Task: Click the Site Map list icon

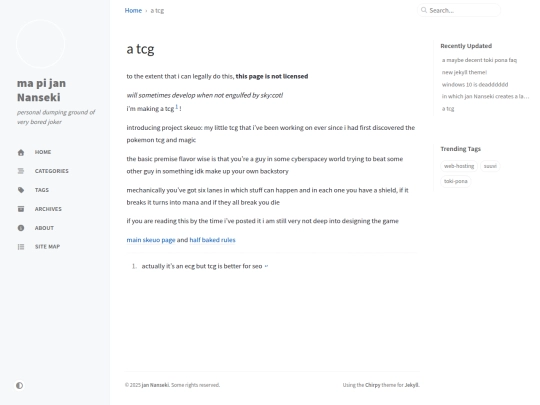Action: (21, 247)
